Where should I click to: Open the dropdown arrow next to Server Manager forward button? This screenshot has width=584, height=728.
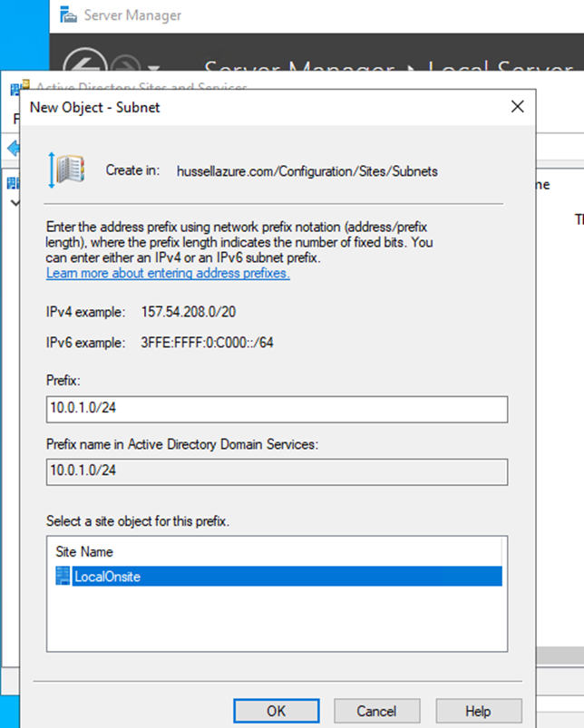click(154, 68)
